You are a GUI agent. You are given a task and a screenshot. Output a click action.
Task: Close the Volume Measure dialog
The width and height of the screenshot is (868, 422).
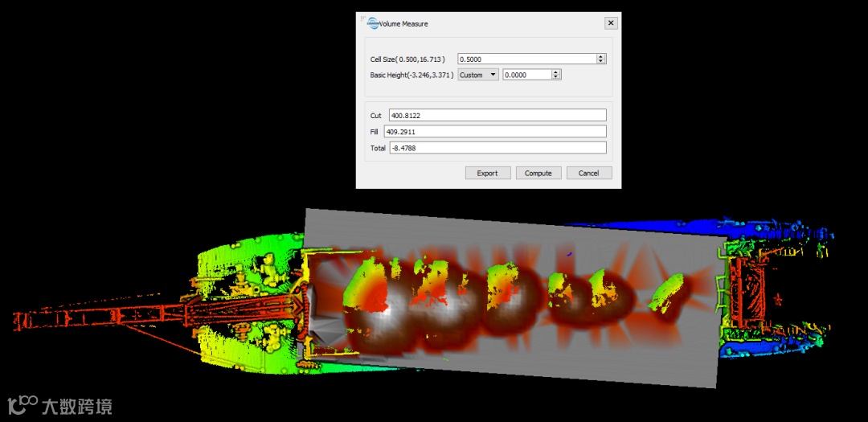click(611, 23)
